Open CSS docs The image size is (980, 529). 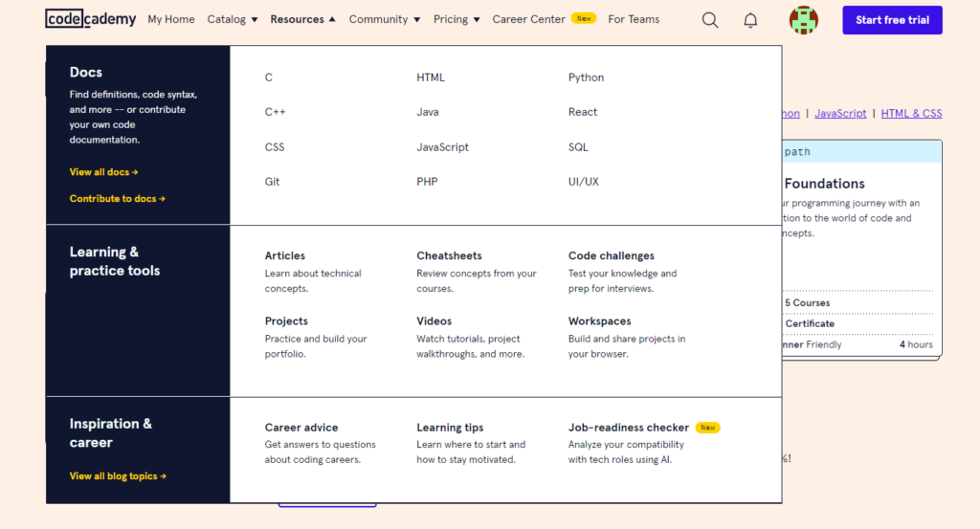(x=275, y=147)
